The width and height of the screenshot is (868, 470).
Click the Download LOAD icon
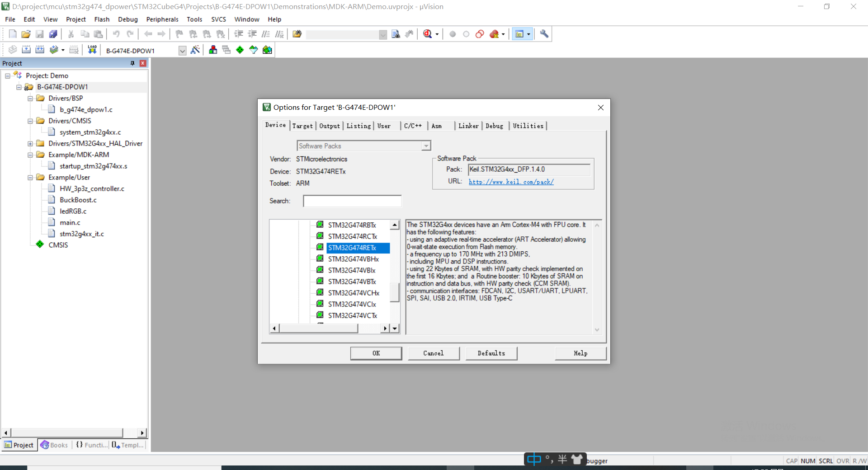(92, 50)
